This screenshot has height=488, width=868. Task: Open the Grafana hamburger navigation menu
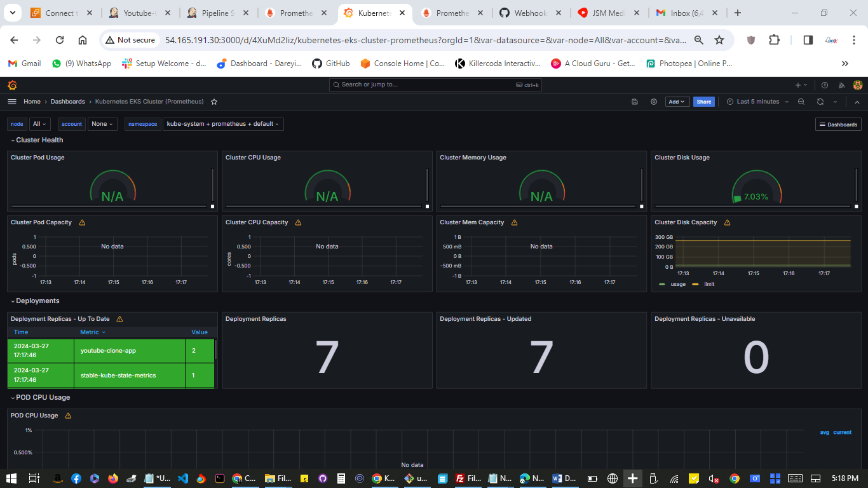click(x=12, y=102)
